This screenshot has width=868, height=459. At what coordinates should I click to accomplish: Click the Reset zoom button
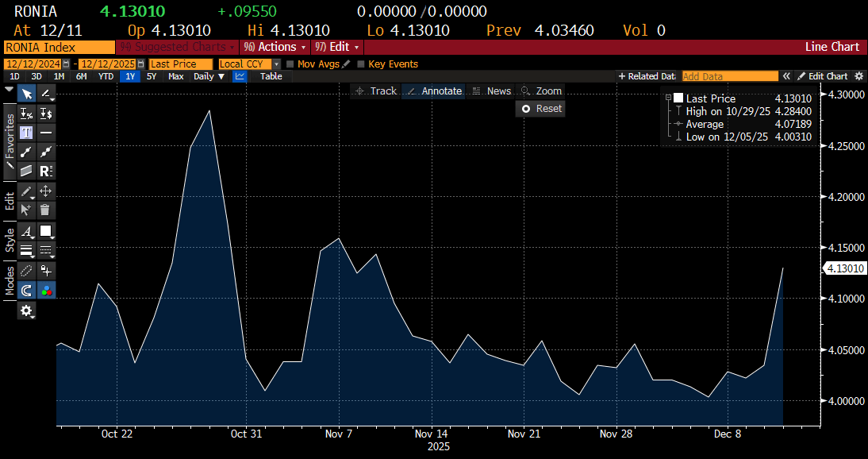click(541, 109)
